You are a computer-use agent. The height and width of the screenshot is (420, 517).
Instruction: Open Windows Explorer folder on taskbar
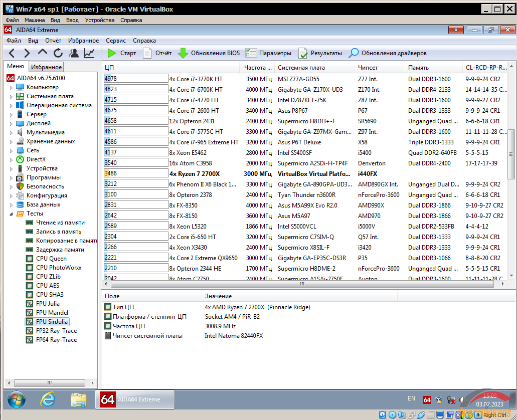click(78, 399)
